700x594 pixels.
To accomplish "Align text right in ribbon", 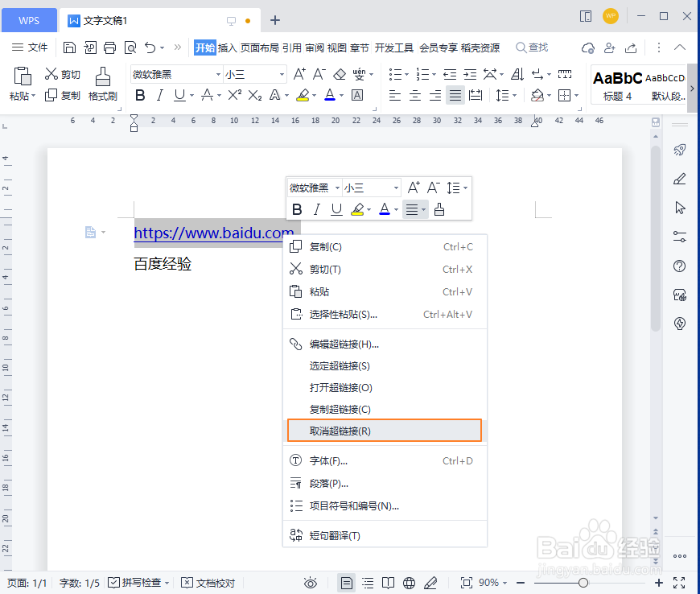I will click(x=435, y=95).
